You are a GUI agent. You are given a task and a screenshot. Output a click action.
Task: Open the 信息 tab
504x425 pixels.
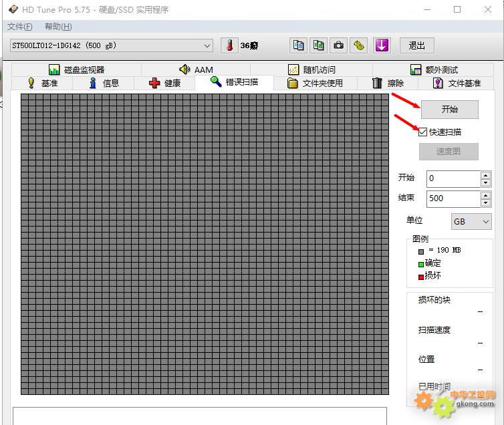[x=104, y=84]
